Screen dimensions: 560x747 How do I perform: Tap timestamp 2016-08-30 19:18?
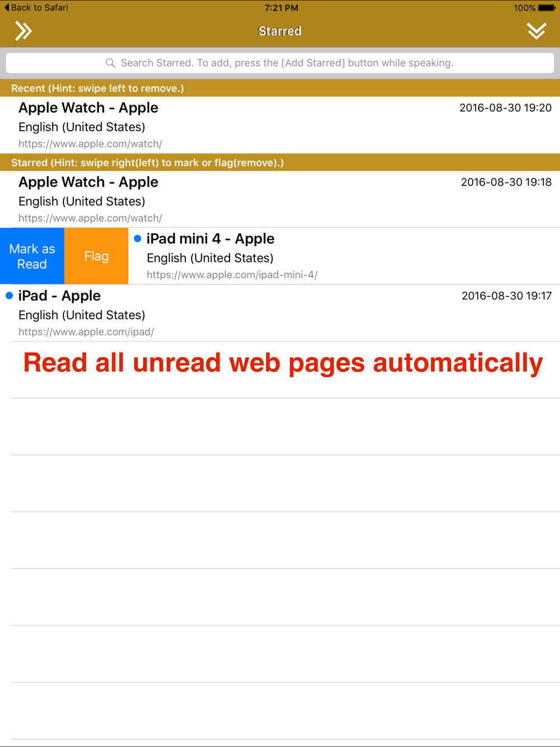click(506, 182)
